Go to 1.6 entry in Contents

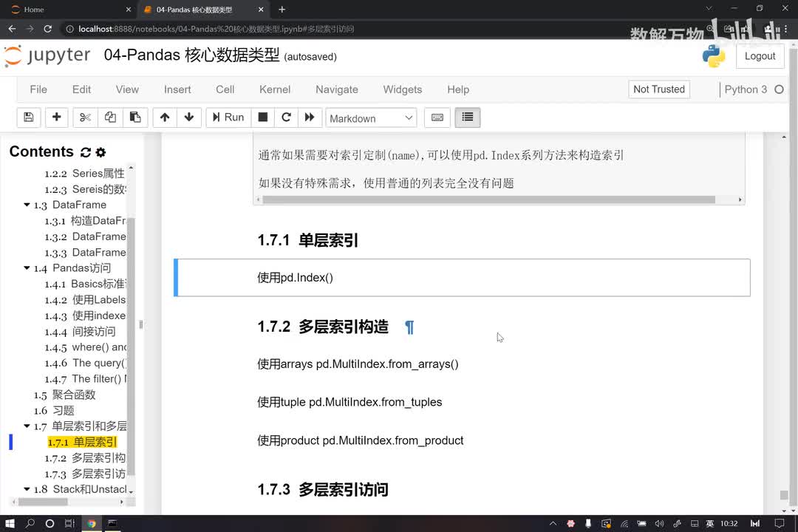(x=54, y=410)
